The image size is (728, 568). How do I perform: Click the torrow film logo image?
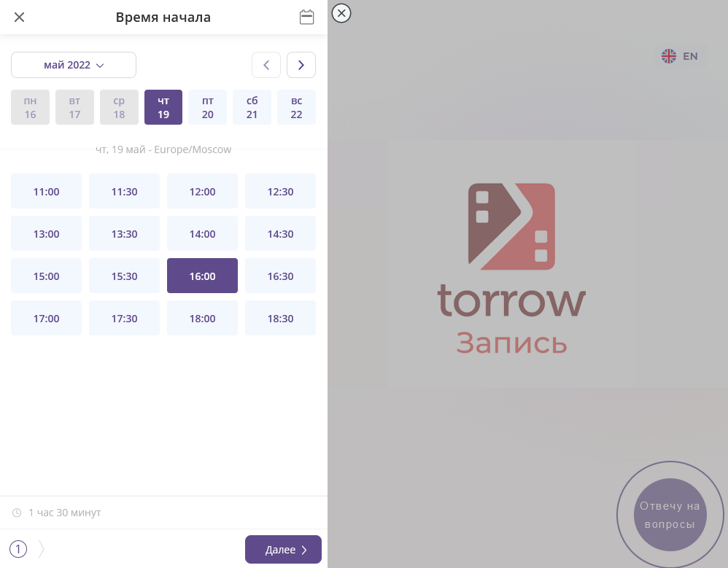coord(511,227)
